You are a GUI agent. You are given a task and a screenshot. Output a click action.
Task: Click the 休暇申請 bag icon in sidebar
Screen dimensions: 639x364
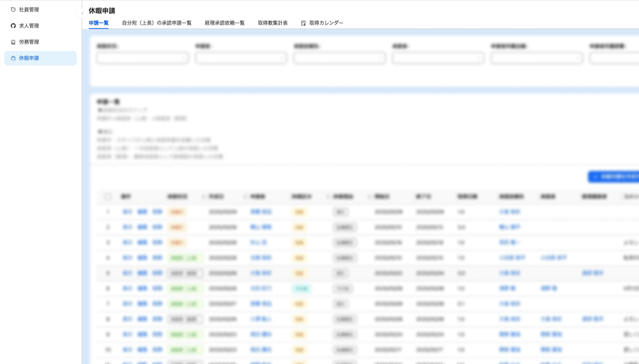coord(13,58)
